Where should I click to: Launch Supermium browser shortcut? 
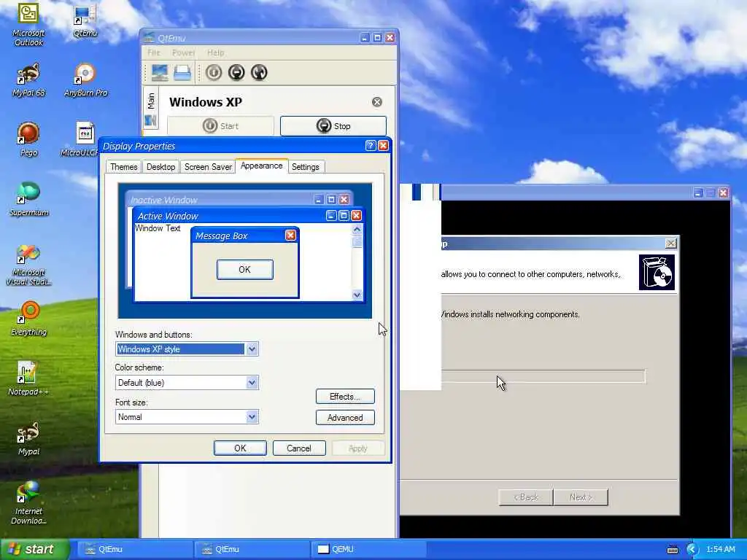(x=28, y=200)
